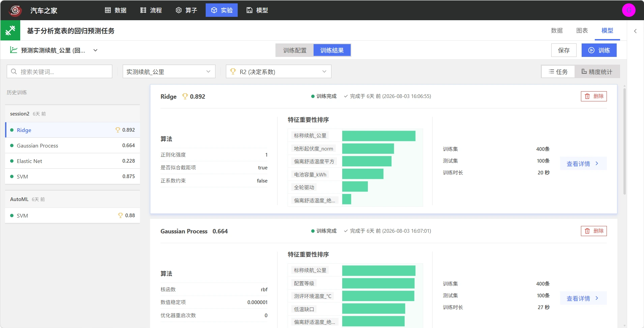Click the 低温缺口 feature label

tap(304, 309)
